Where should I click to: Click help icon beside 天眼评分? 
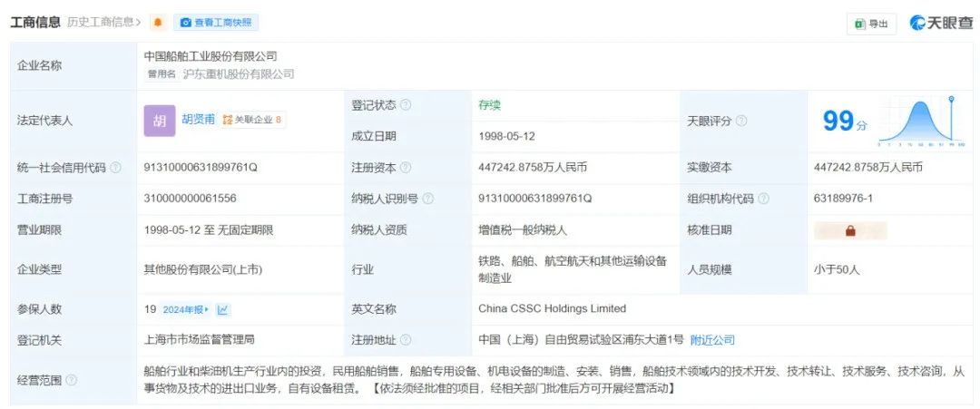(x=741, y=122)
